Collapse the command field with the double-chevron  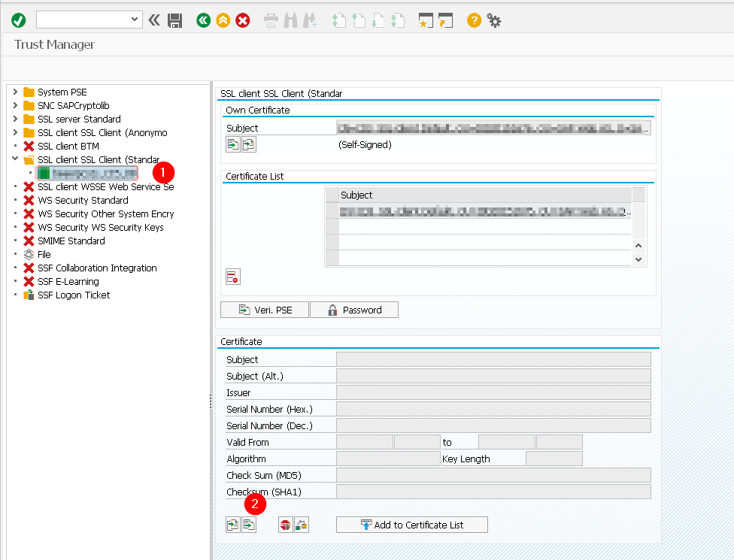[154, 20]
